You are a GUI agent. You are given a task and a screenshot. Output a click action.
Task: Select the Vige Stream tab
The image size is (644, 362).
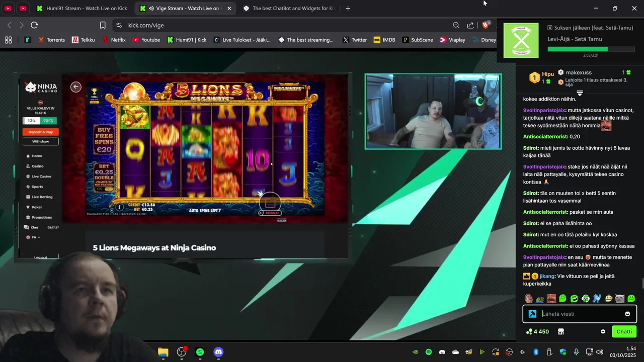pyautogui.click(x=186, y=8)
